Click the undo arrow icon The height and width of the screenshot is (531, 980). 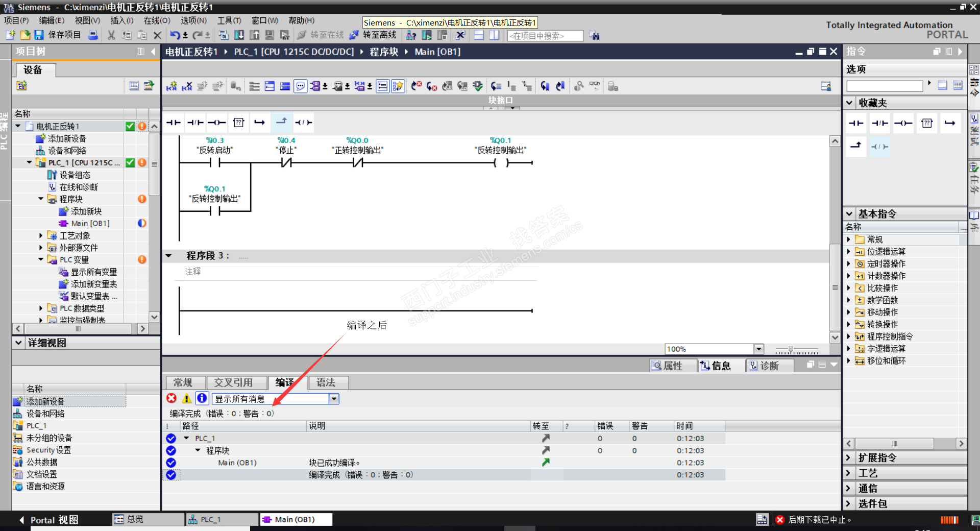[175, 35]
